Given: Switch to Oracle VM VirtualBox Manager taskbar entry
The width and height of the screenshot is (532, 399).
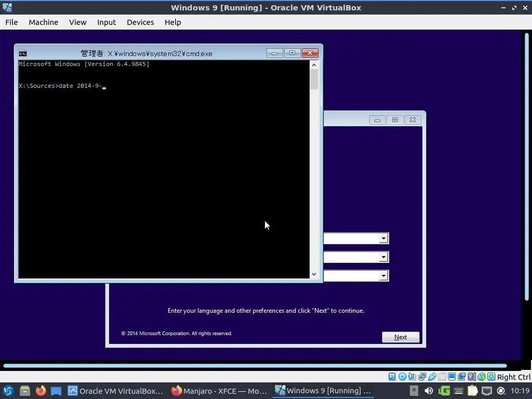Looking at the screenshot, I should (x=115, y=391).
